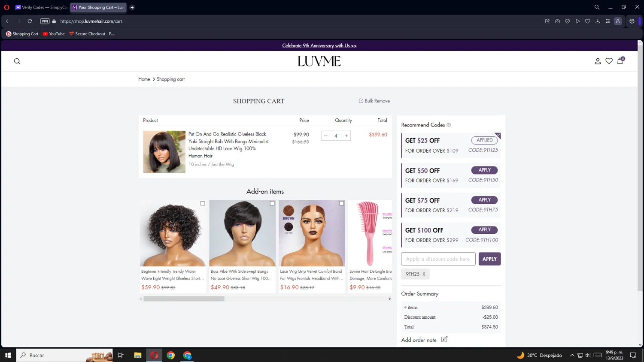Viewport: 644px width, 362px height.
Task: Check the Lace Wig Grip add-on checkbox
Action: 342,203
